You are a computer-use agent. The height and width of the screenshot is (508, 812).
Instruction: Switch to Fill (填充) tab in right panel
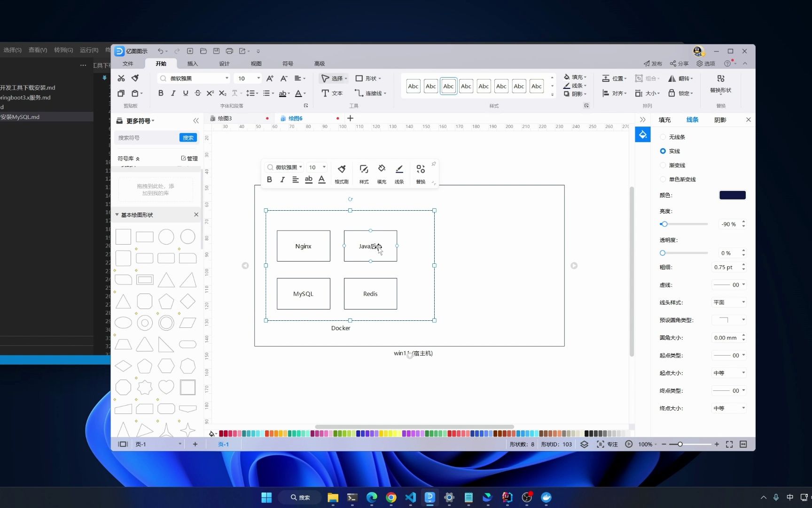[664, 120]
